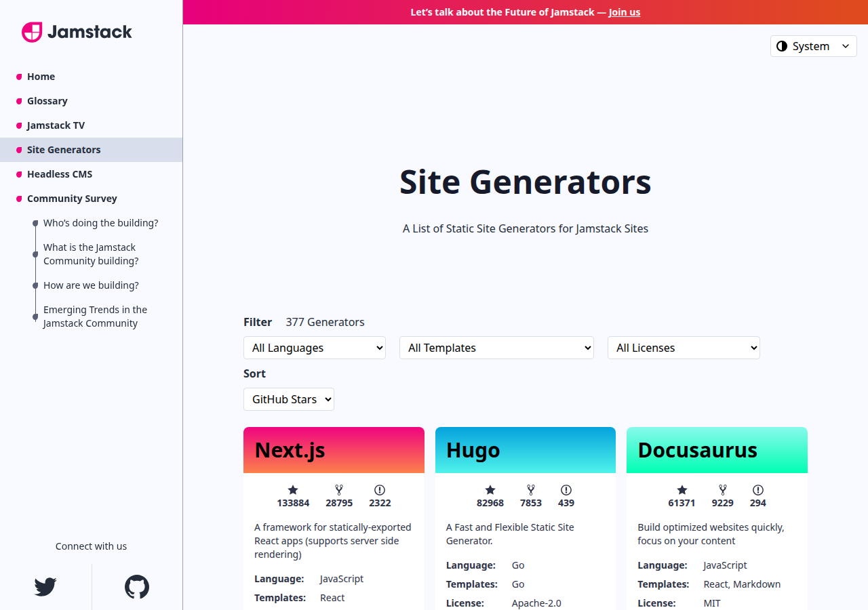Open the GitHub icon link
The height and width of the screenshot is (610, 868).
[137, 587]
